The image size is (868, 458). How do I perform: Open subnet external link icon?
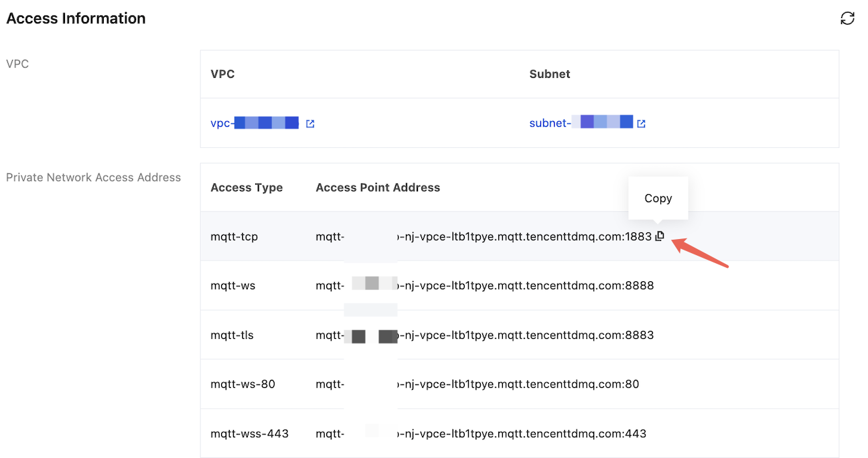641,124
